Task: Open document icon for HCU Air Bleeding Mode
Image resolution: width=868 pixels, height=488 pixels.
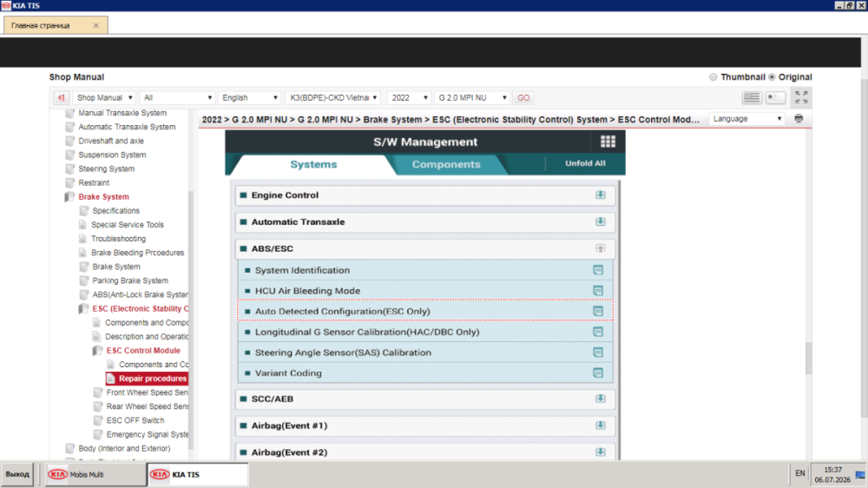Action: [598, 291]
